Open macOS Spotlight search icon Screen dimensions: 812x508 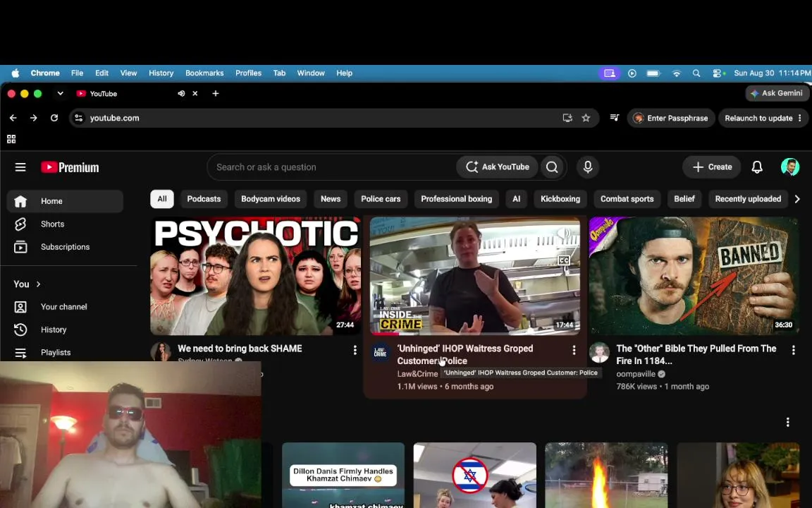pyautogui.click(x=696, y=73)
